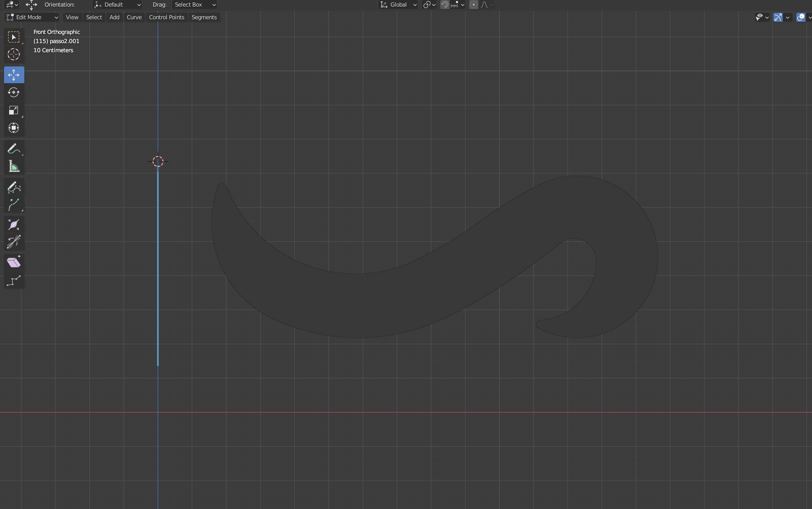The width and height of the screenshot is (812, 509).
Task: Toggle viewport gizmos display
Action: [x=778, y=17]
